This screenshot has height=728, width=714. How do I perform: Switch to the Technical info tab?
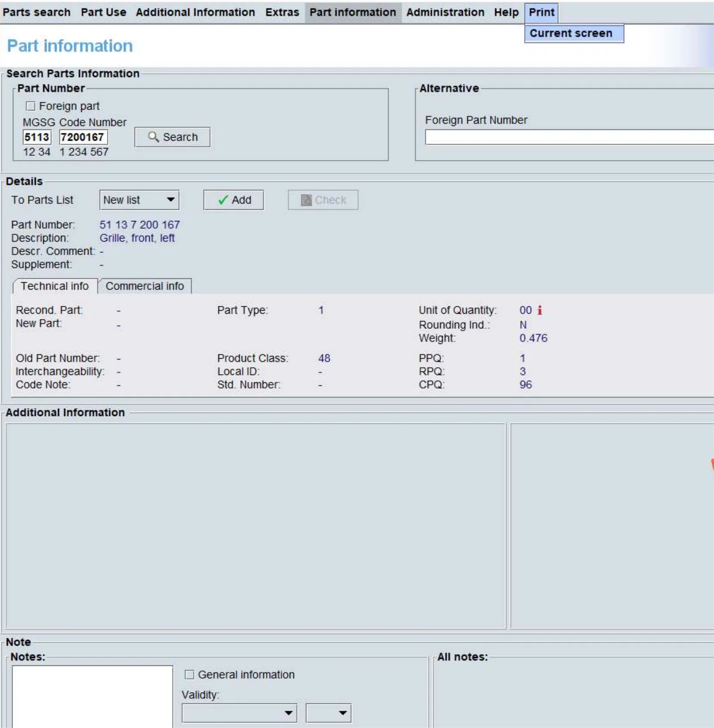(x=55, y=286)
